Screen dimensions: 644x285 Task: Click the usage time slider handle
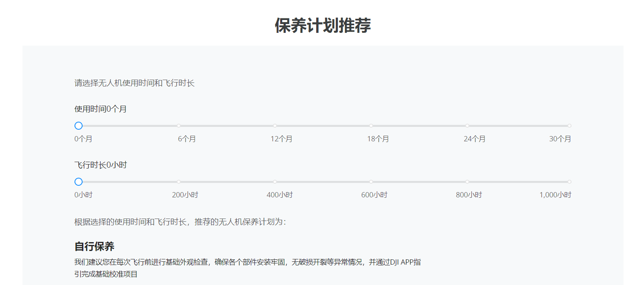tap(79, 126)
